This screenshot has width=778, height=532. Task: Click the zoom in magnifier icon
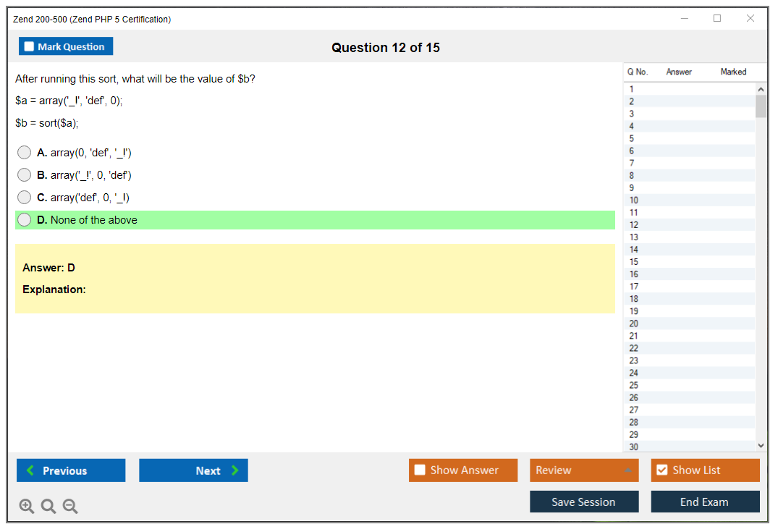pyautogui.click(x=27, y=507)
